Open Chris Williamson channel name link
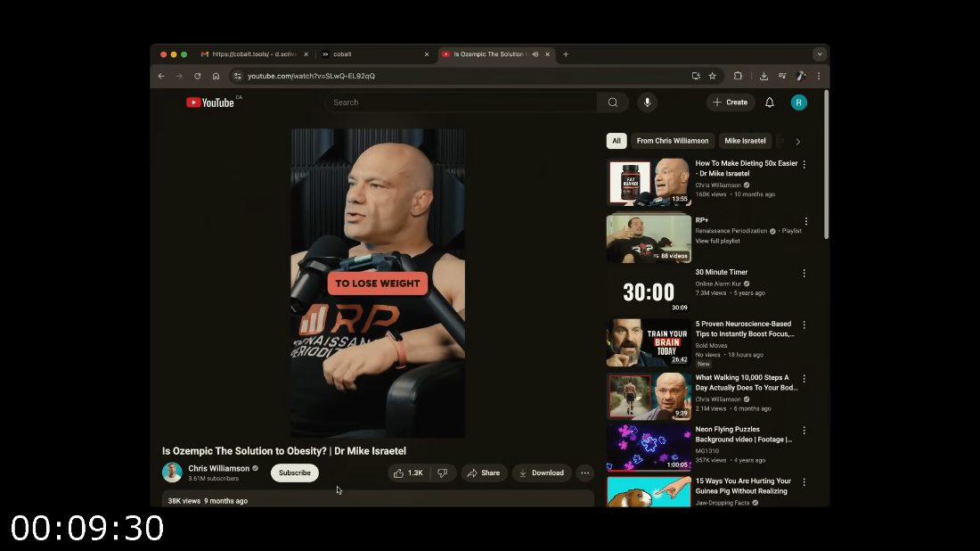 [219, 468]
